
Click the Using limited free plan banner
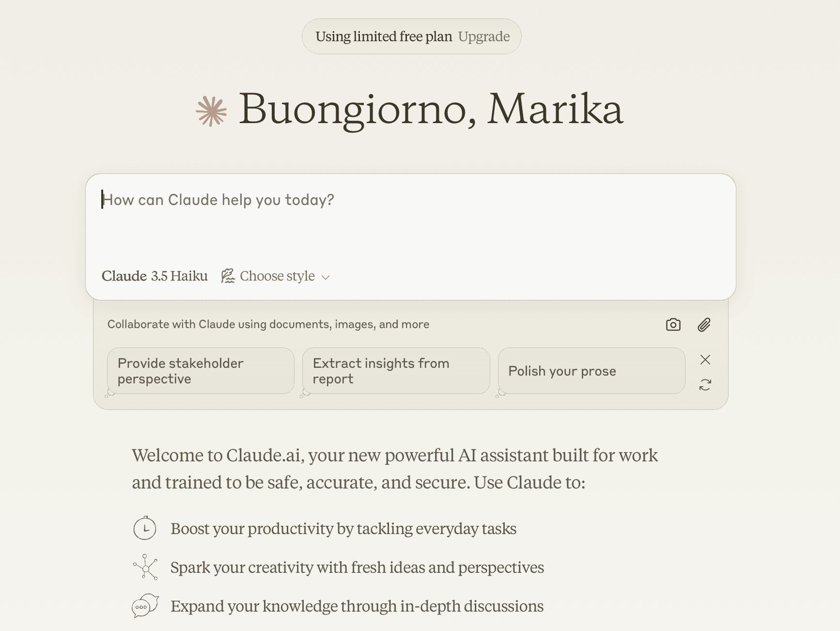(412, 36)
